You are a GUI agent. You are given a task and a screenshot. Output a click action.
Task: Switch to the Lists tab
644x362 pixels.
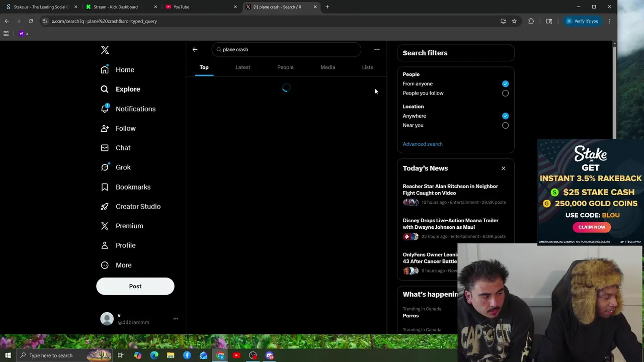point(367,67)
